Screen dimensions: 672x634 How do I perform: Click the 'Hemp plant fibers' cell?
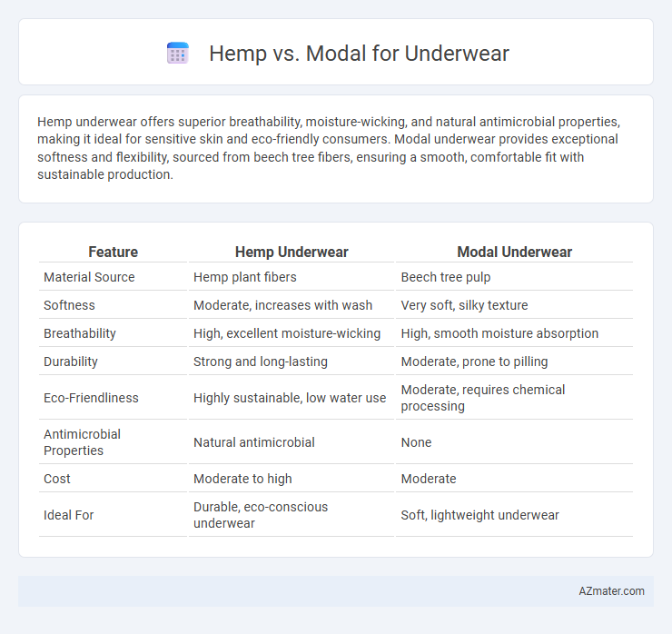pos(244,277)
